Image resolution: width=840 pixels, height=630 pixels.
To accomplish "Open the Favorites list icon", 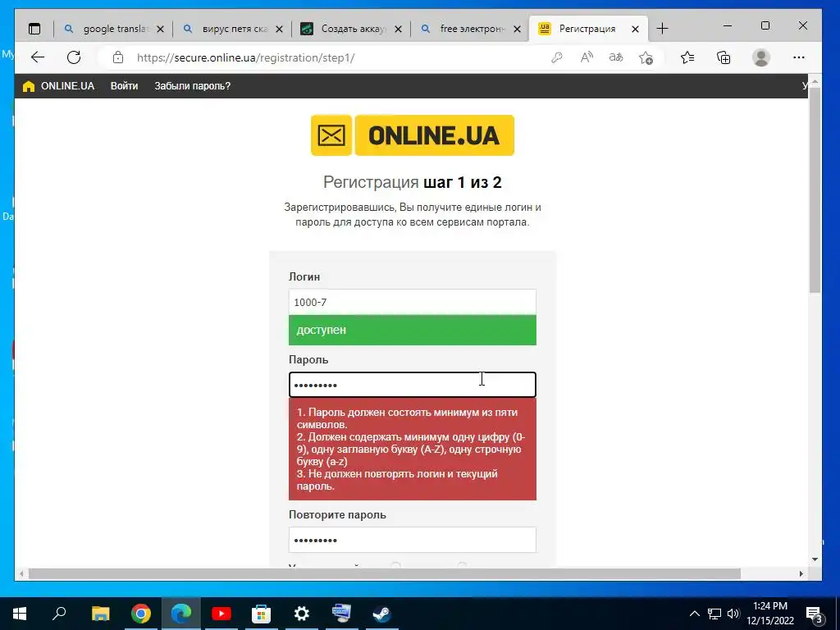I will pyautogui.click(x=687, y=57).
